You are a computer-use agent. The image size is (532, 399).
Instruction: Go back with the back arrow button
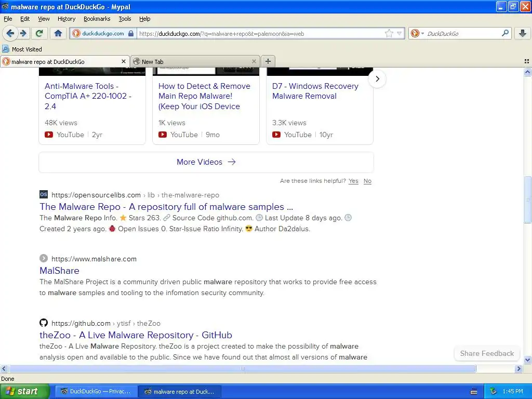[x=10, y=33]
